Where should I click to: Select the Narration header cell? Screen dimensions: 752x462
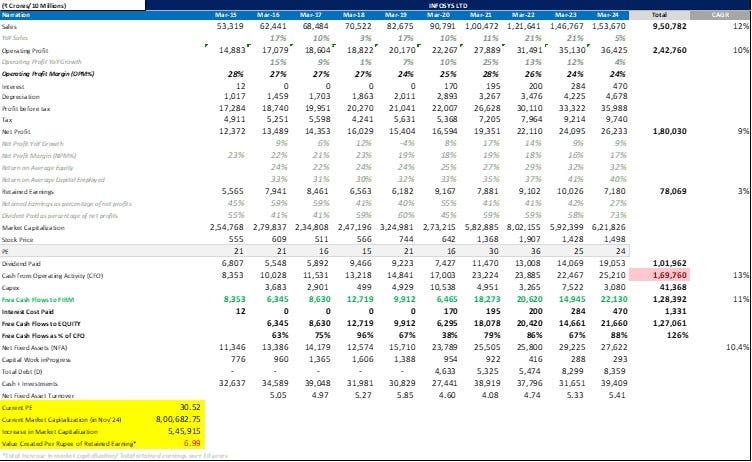tap(16, 15)
